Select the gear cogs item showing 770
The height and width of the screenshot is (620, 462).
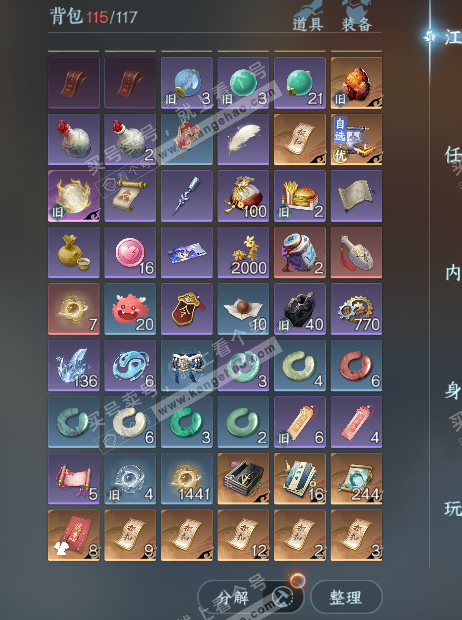pyautogui.click(x=356, y=309)
